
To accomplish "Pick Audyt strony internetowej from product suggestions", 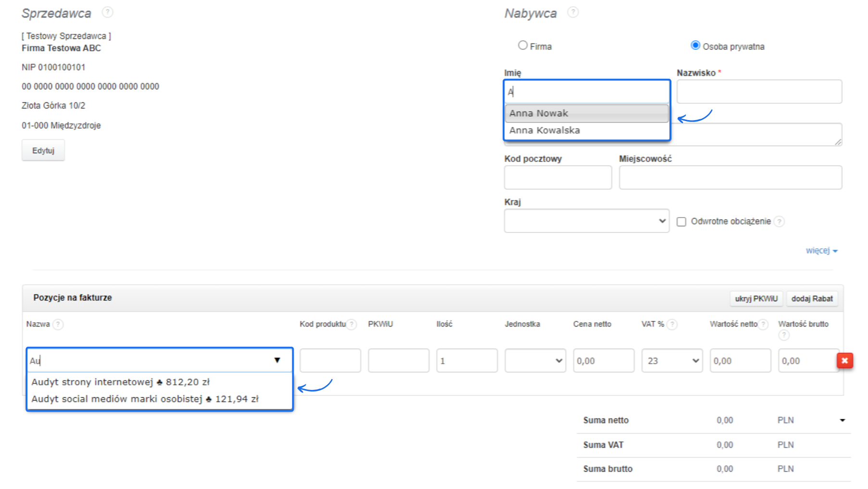I will point(121,382).
